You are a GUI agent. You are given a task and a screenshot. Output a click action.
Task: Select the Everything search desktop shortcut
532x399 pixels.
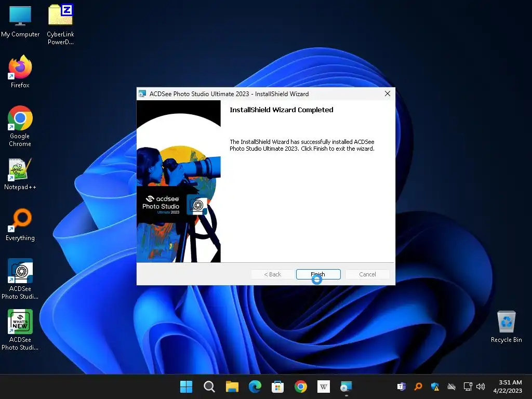20,224
